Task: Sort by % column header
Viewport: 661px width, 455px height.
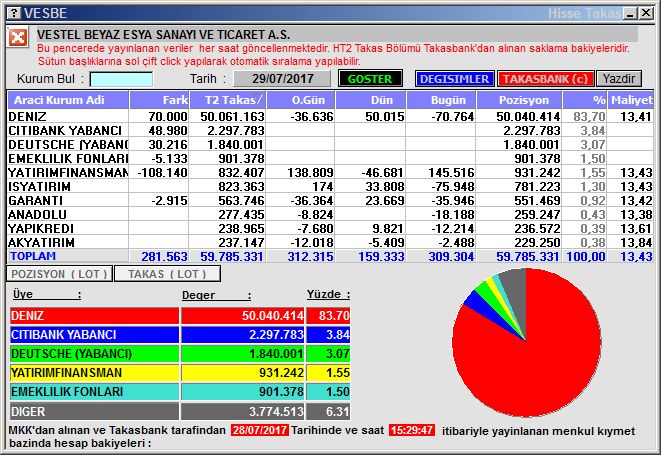Action: click(585, 100)
